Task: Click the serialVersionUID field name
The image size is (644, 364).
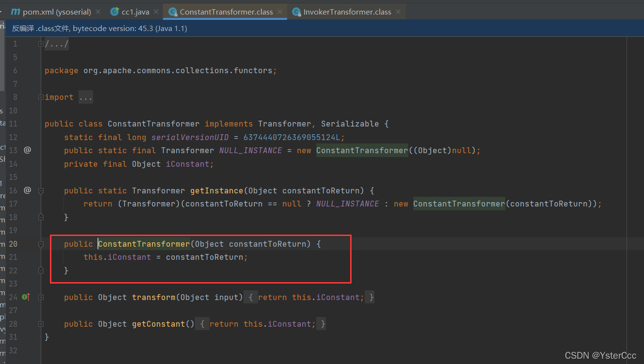Action: pos(190,138)
